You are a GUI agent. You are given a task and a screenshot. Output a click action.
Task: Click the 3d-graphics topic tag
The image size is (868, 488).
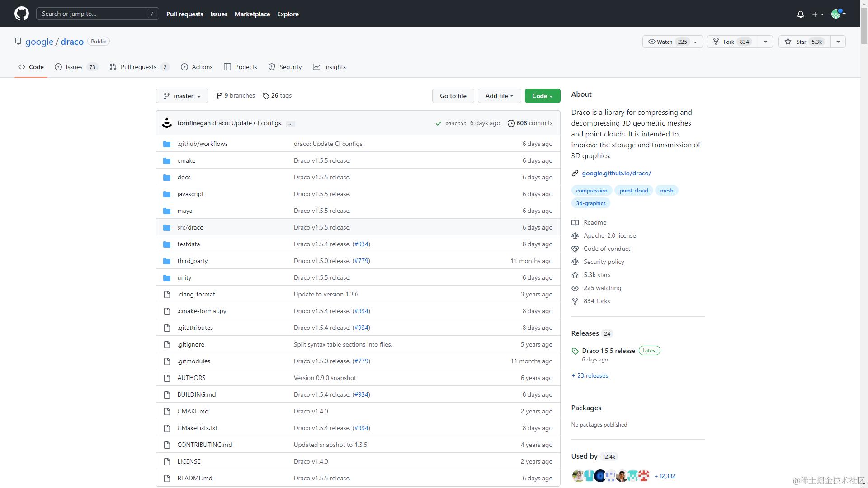(x=590, y=203)
